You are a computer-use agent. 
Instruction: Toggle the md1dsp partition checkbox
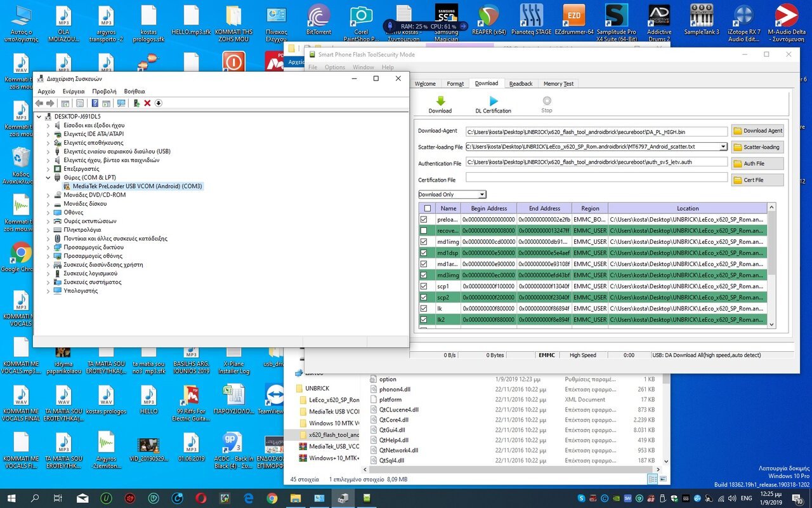coord(424,253)
